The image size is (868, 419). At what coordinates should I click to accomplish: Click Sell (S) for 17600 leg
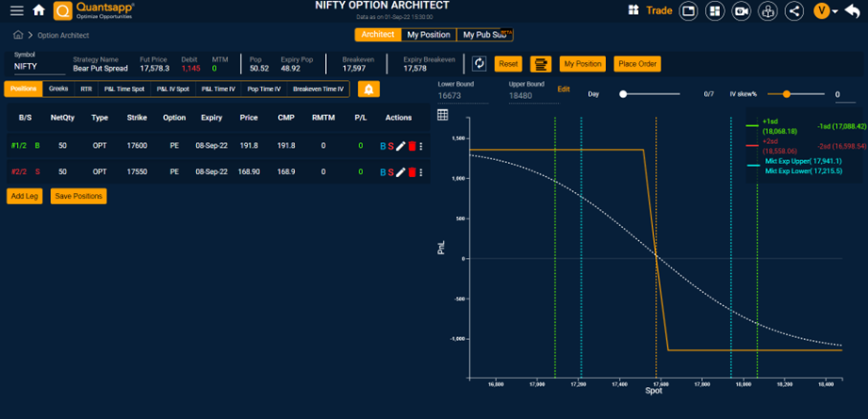pyautogui.click(x=391, y=147)
